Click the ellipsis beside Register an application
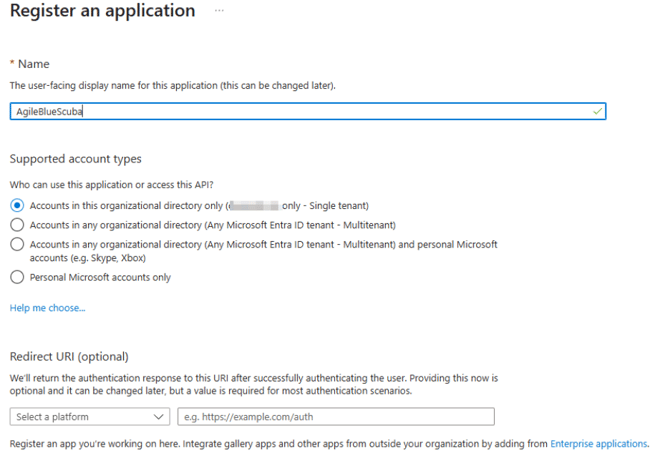This screenshot has width=670, height=468. coord(219,11)
